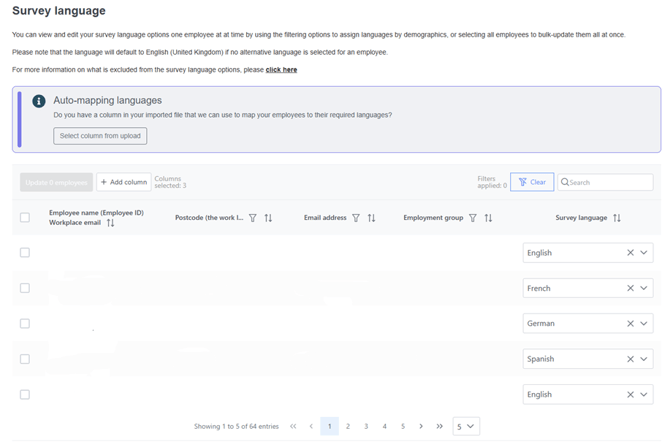Go to next page of entries
The image size is (670, 442).
pyautogui.click(x=421, y=426)
